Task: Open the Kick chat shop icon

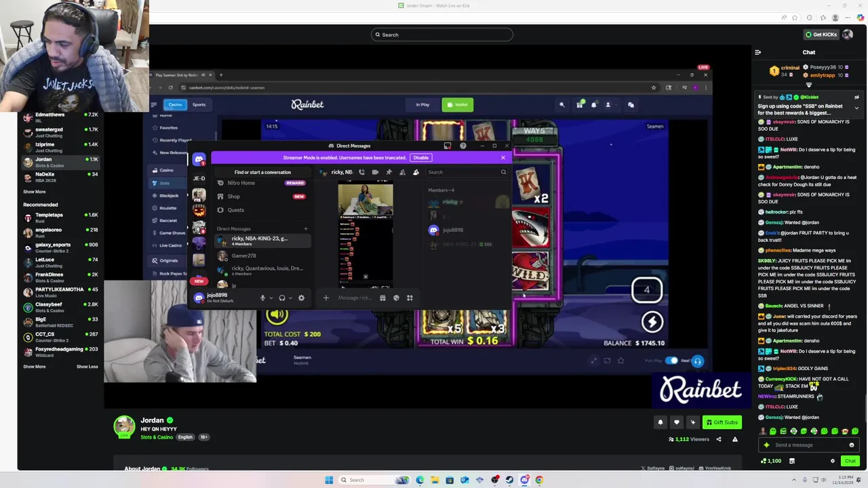Action: (x=792, y=461)
